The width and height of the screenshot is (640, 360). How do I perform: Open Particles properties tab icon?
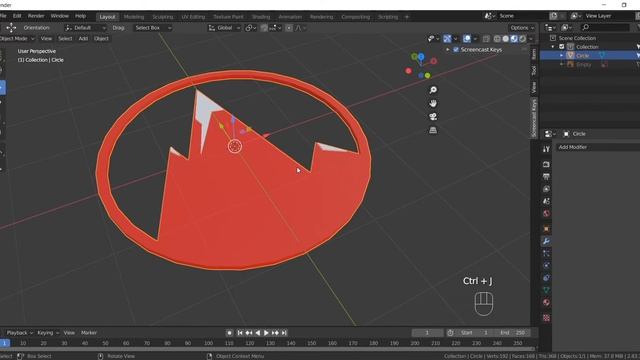[546, 253]
